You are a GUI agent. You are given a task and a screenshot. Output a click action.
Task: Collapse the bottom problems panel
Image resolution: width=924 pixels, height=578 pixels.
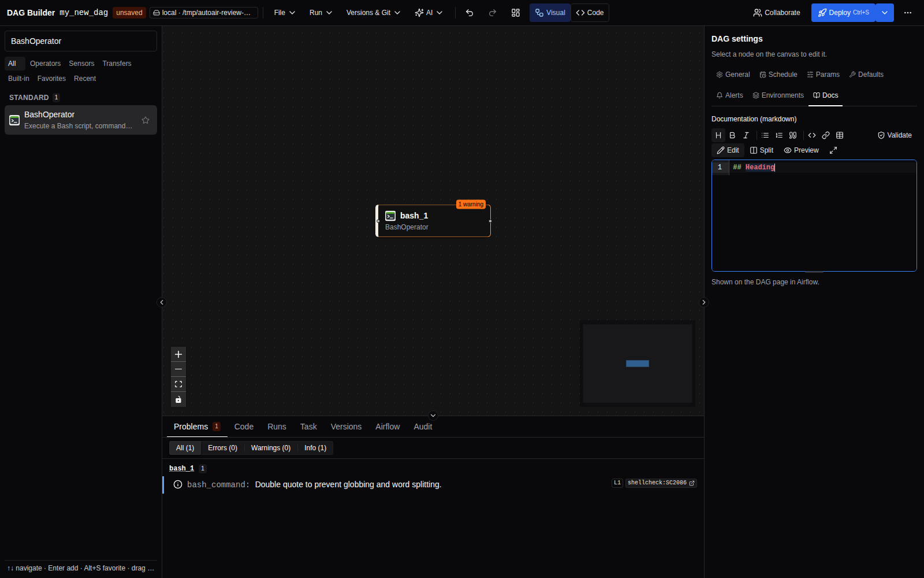tap(433, 416)
